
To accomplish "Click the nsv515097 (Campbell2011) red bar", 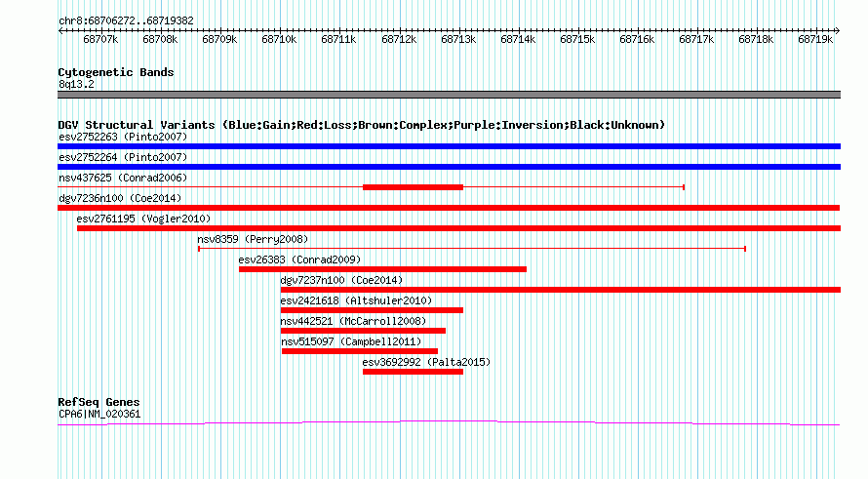I will point(360,351).
